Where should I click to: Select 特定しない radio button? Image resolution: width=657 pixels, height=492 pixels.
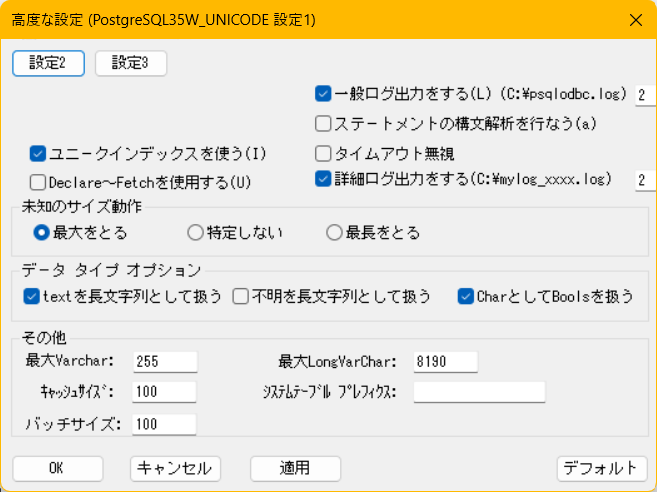(x=195, y=233)
